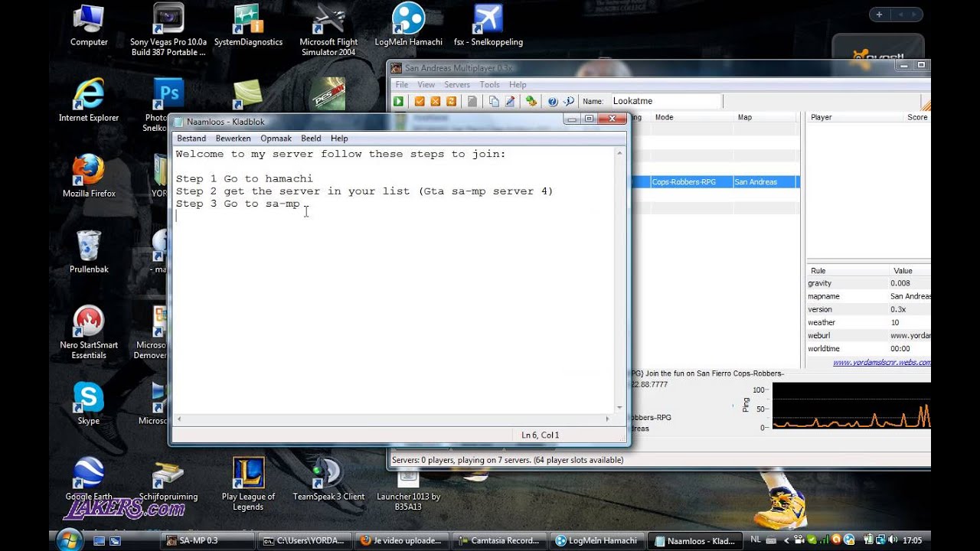Open the Bewerken menu in Kladblok

pyautogui.click(x=233, y=139)
